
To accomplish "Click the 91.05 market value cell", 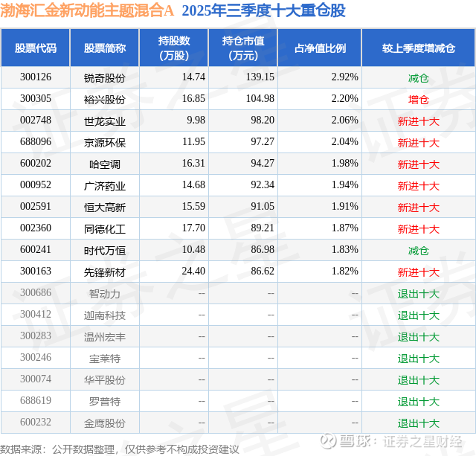I will coord(263,207).
